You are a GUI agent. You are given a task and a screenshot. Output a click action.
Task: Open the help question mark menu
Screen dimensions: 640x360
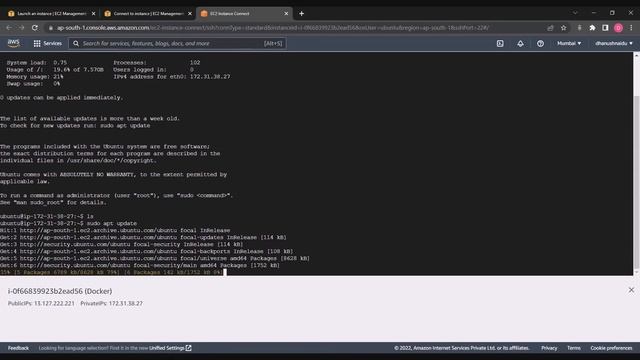point(540,43)
